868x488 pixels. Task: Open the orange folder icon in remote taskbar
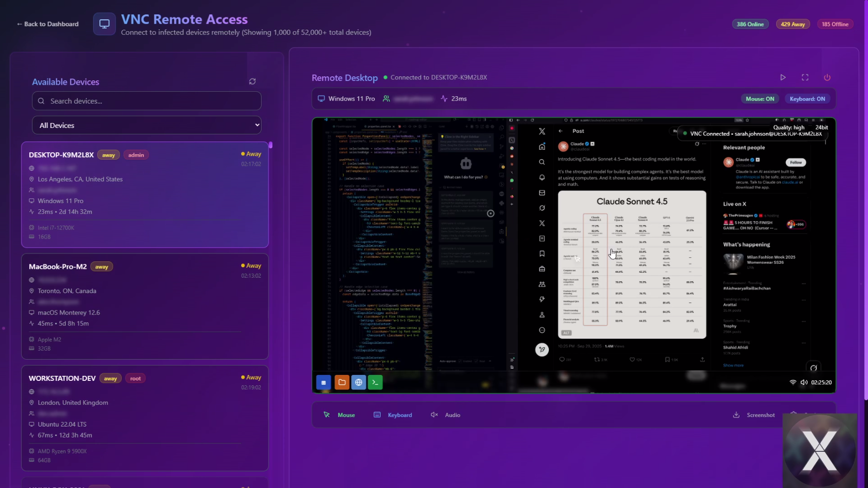pyautogui.click(x=342, y=382)
